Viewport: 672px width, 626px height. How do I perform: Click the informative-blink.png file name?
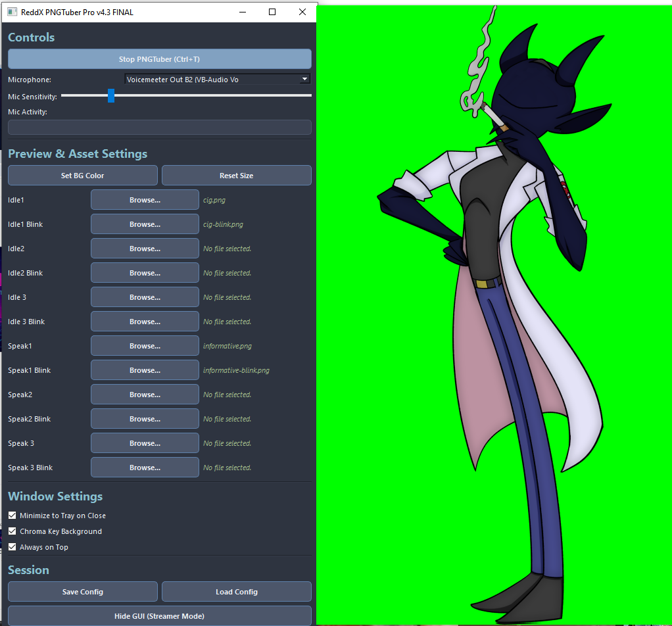(236, 371)
